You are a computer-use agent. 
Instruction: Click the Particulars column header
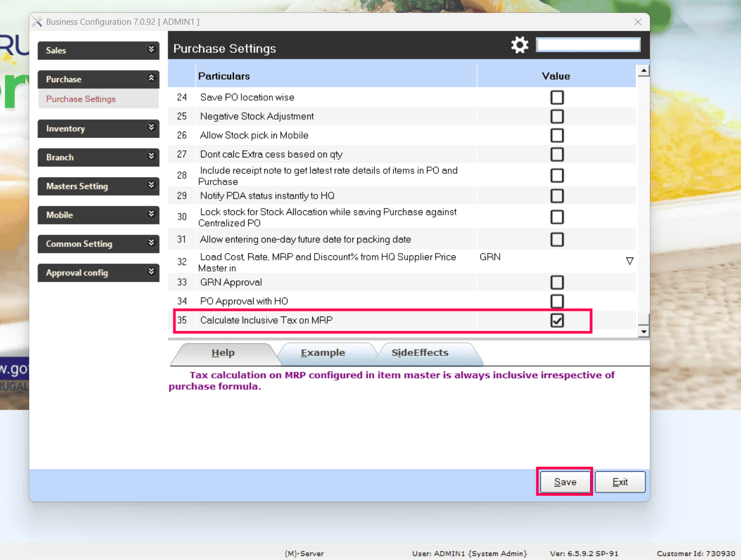[x=336, y=76]
